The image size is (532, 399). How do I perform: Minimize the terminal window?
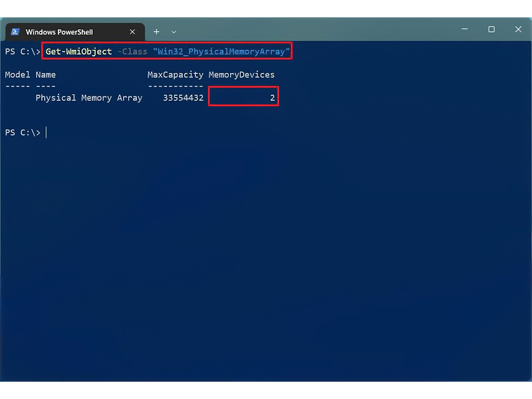(x=464, y=29)
